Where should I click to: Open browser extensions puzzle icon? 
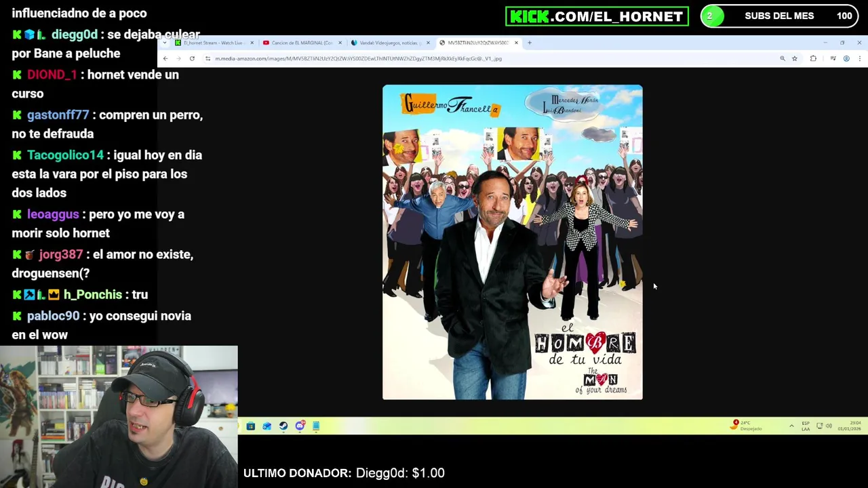click(813, 58)
